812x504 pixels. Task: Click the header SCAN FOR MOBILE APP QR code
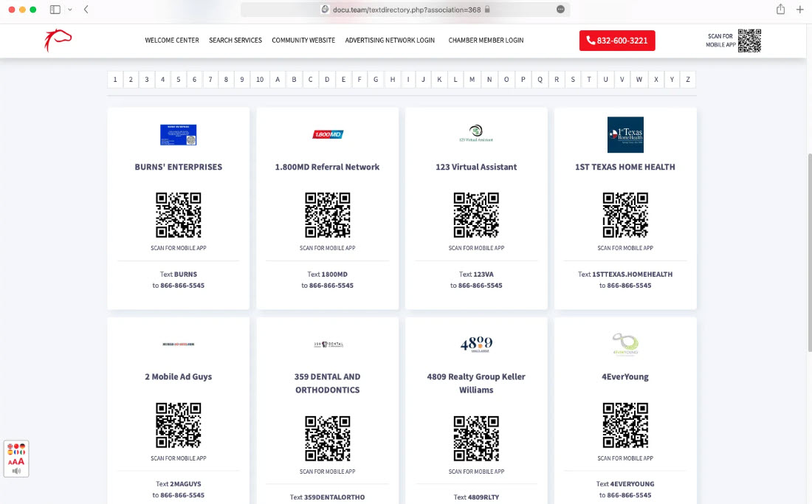[751, 41]
